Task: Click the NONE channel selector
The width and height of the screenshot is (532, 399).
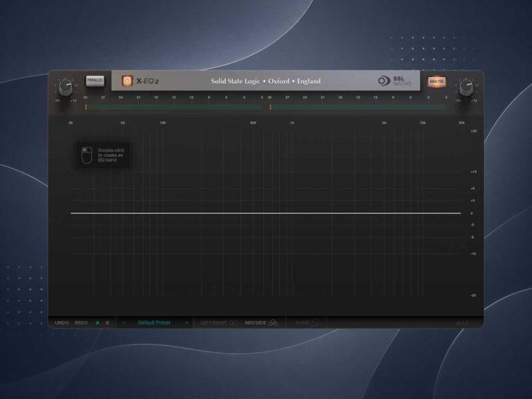Action: click(307, 323)
